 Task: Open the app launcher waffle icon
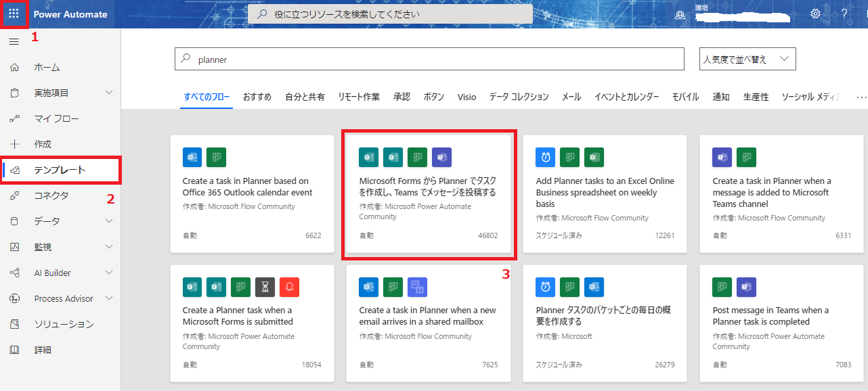(x=14, y=14)
